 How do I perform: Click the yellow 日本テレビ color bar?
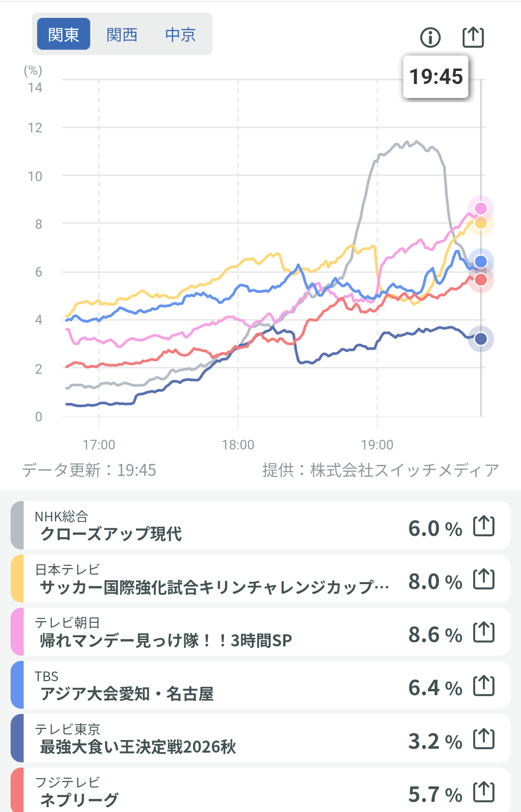17,578
